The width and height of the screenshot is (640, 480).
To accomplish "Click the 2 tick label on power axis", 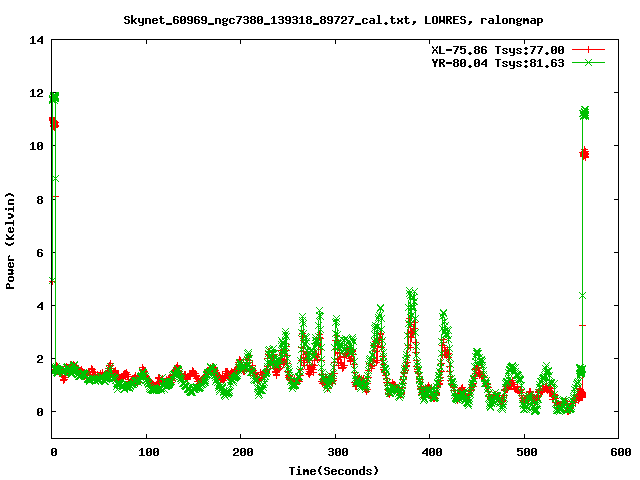I will click(x=40, y=359).
